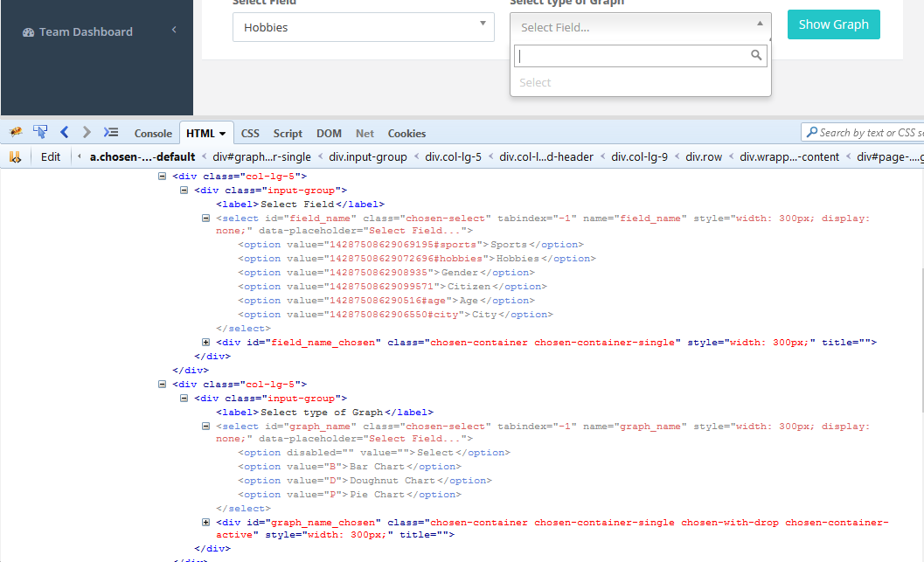Screen dimensions: 924x562
Task: Switch to the CSS tab
Action: pos(250,133)
